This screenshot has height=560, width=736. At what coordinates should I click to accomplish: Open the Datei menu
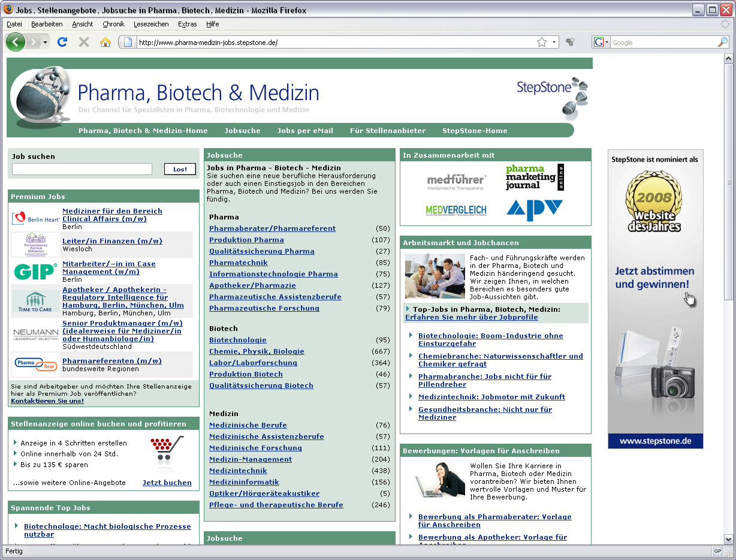point(14,24)
